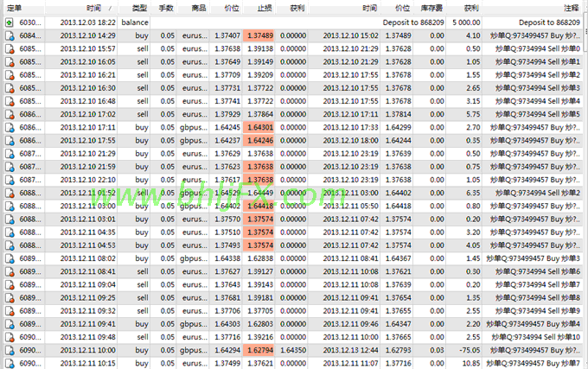Image resolution: width=588 pixels, height=369 pixels.
Task: Select the loss value -75.05
Action: pos(470,350)
